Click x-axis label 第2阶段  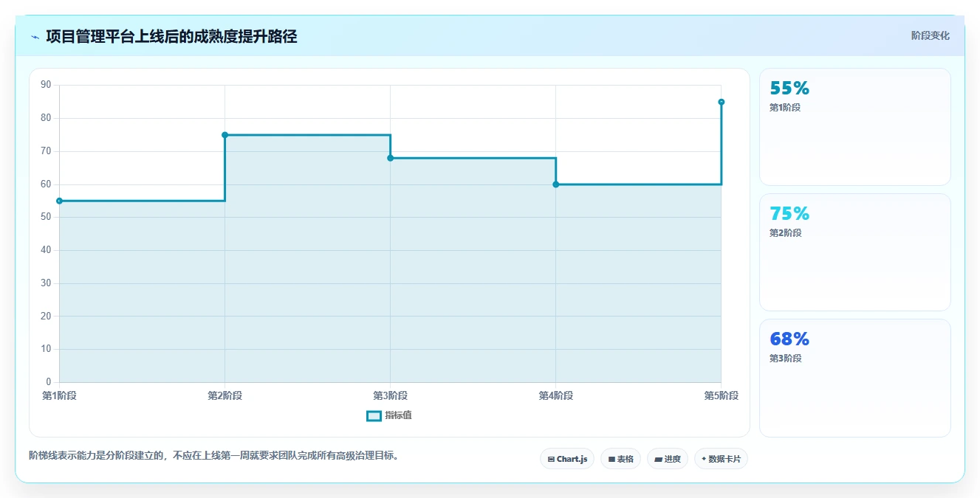coord(225,396)
